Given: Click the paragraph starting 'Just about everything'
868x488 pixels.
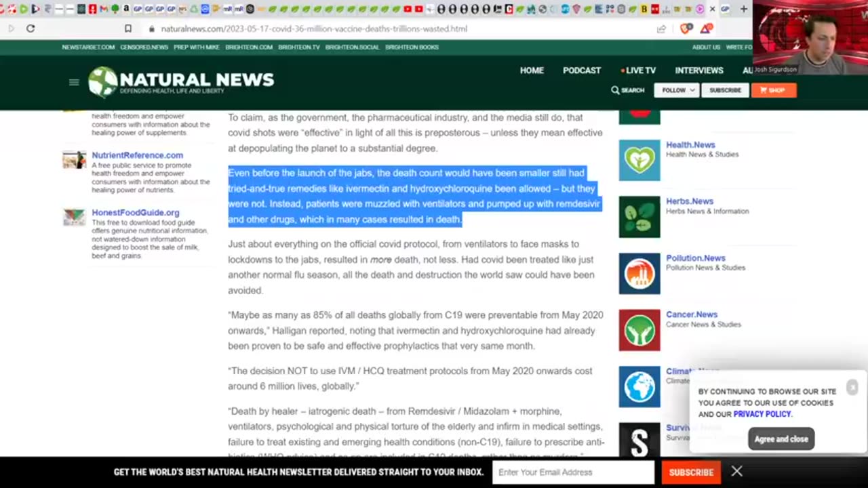Looking at the screenshot, I should point(411,267).
